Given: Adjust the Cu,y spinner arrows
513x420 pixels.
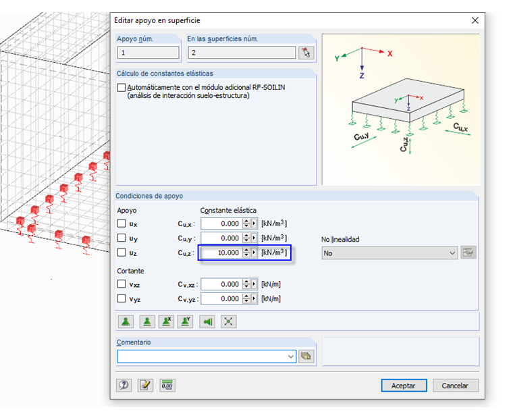Looking at the screenshot, I should point(246,238).
